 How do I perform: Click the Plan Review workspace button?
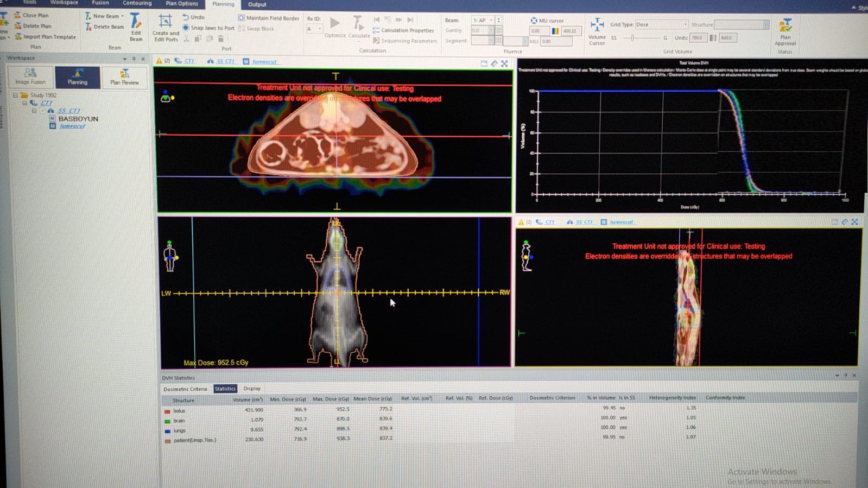pos(124,77)
